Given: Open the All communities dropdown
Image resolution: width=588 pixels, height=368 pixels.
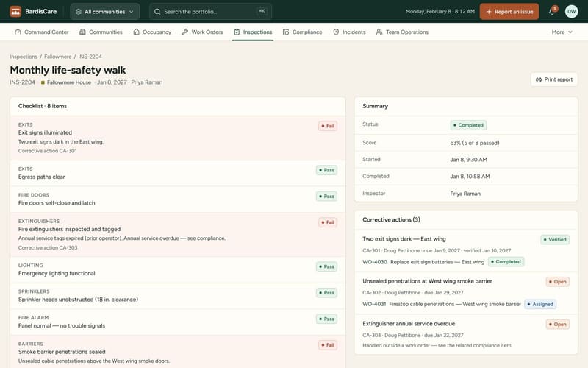Looking at the screenshot, I should (x=104, y=11).
